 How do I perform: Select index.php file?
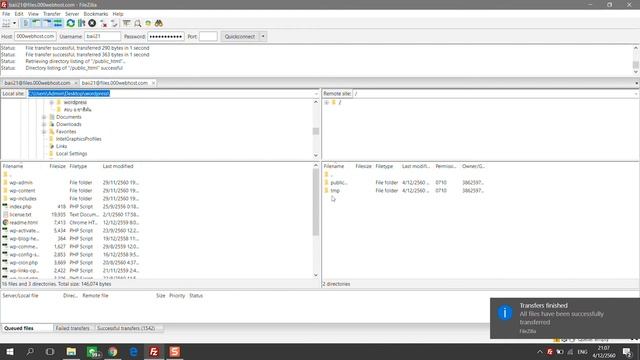coord(20,207)
